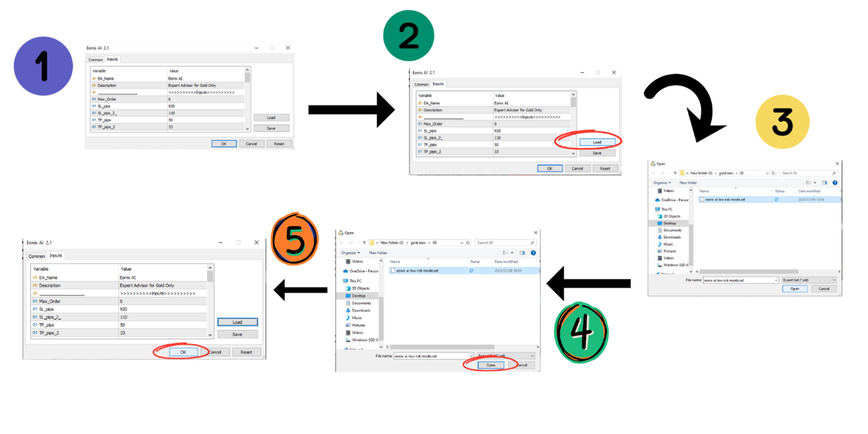The width and height of the screenshot is (868, 434).
Task: Click the help icon in step 3 Open dialog
Action: tap(835, 183)
